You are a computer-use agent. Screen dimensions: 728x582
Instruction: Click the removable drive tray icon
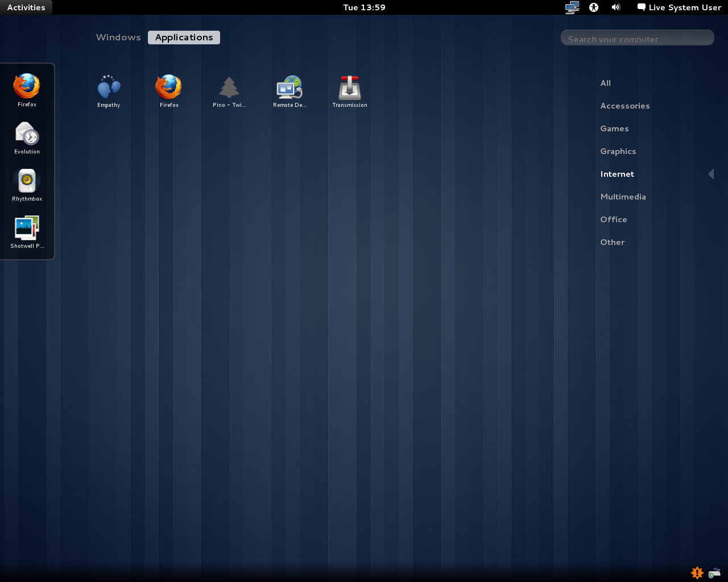click(x=714, y=573)
